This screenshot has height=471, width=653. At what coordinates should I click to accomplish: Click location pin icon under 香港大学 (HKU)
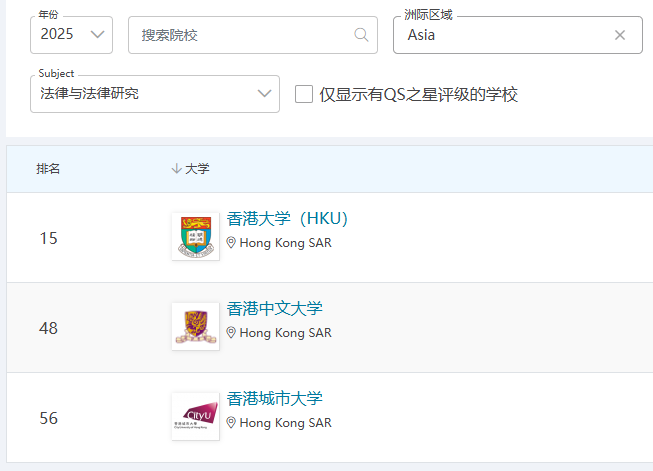[232, 243]
